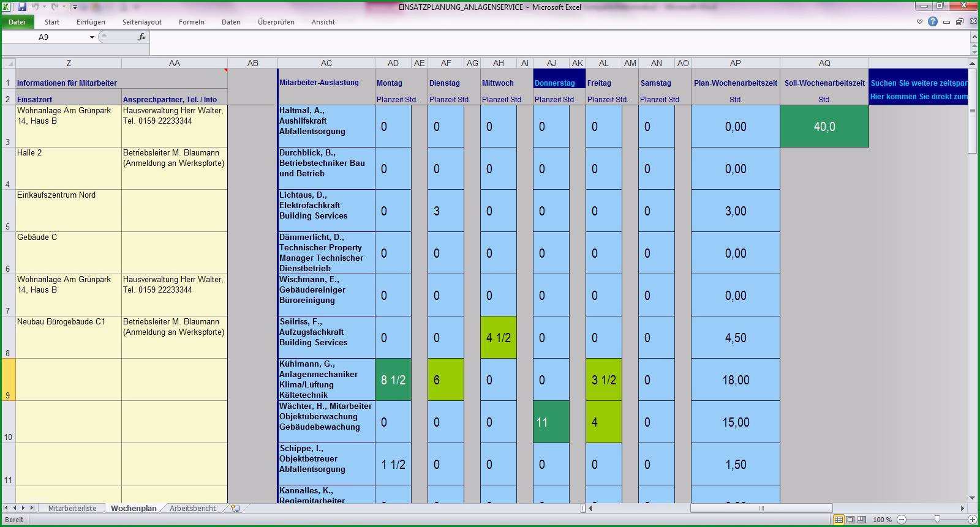
Task: Open the Undo history dropdown arrow
Action: (44, 7)
